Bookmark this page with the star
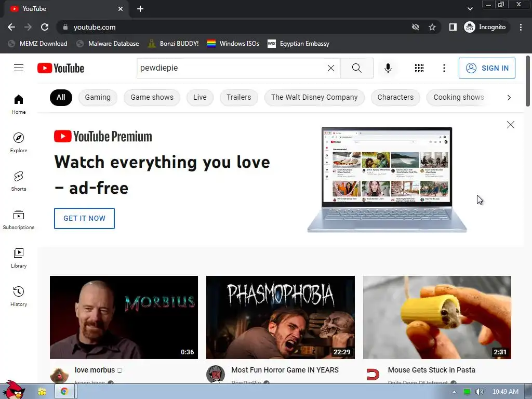532x399 pixels. tap(432, 27)
